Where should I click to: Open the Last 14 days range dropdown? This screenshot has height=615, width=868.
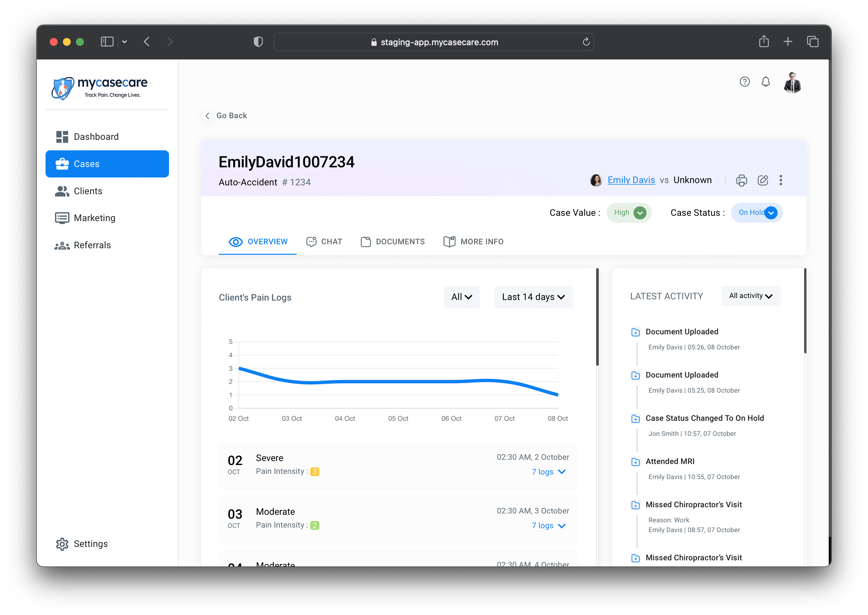pyautogui.click(x=533, y=297)
